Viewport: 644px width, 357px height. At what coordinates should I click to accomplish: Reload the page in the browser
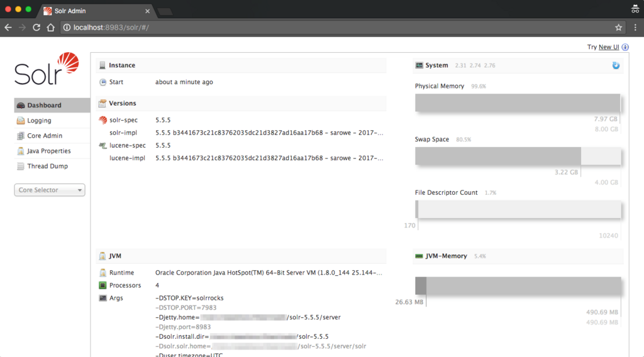[x=36, y=28]
